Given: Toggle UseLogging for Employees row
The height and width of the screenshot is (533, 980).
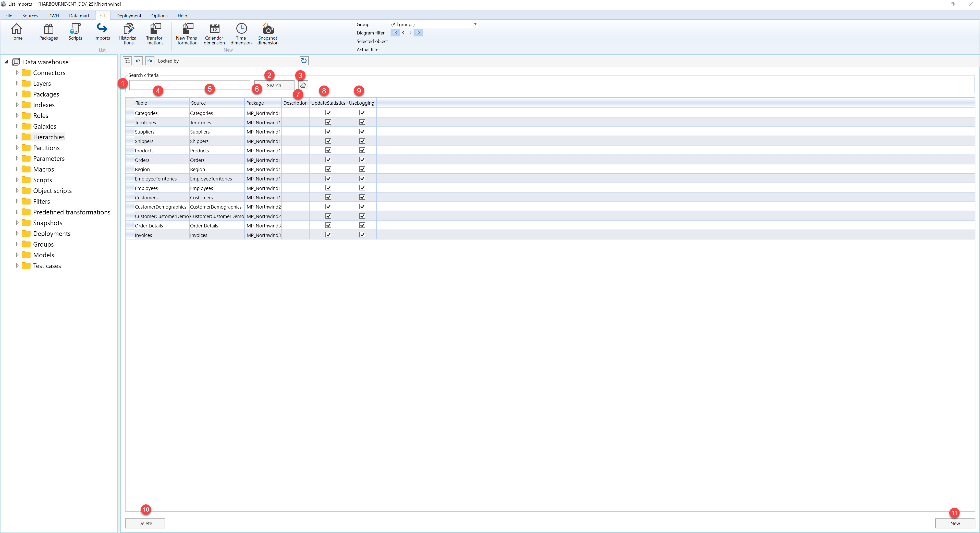Looking at the screenshot, I should pos(362,188).
